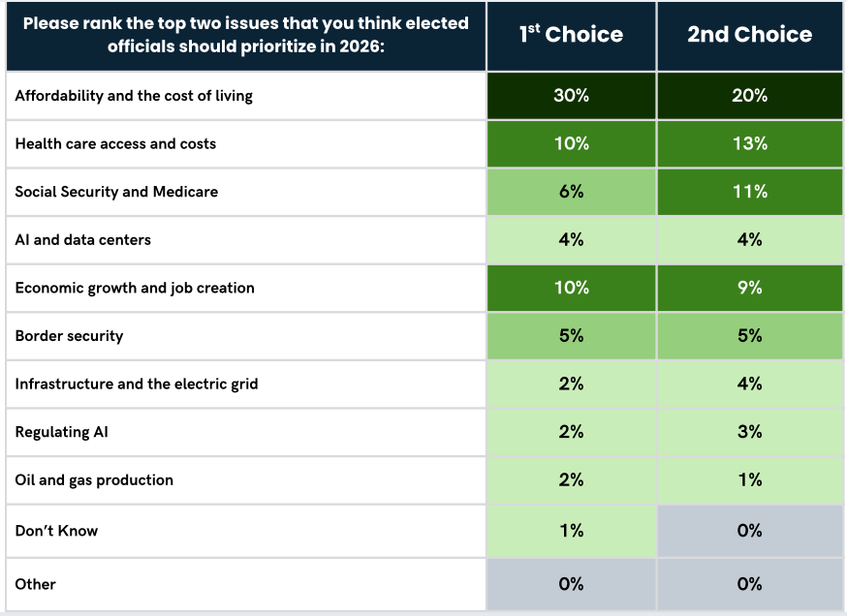Select the 1% Don't Know first choice cell
847x616 pixels.
(572, 531)
